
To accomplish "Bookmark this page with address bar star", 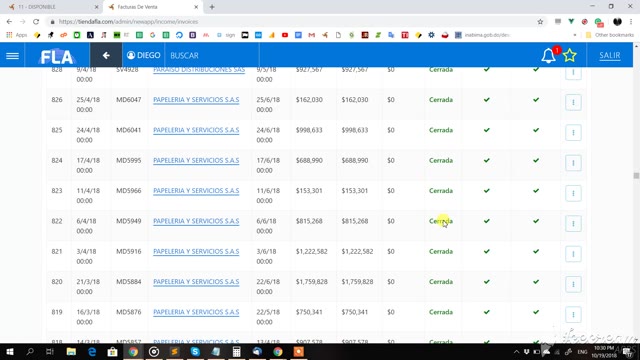I will 540,22.
